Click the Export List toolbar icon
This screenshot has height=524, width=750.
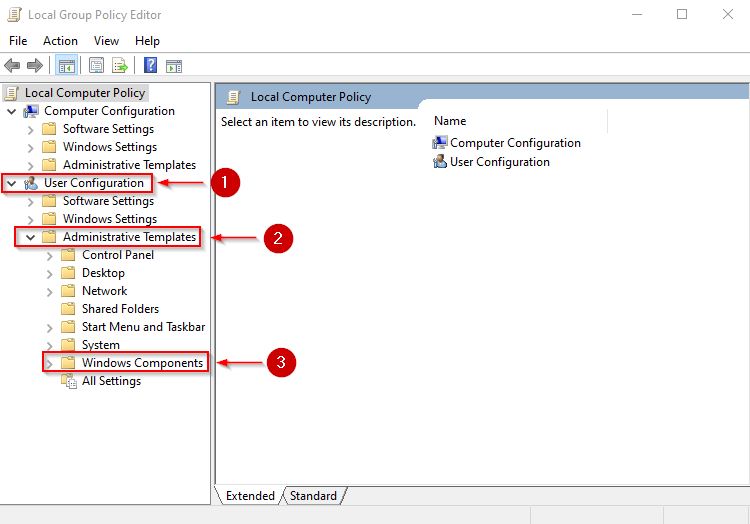click(x=120, y=66)
